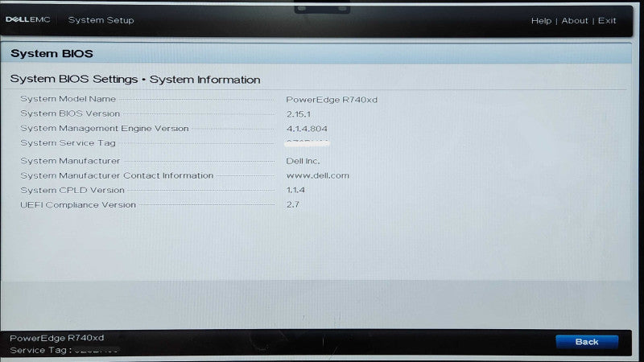
Task: Click the UEFI version value 2.7
Action: point(293,204)
